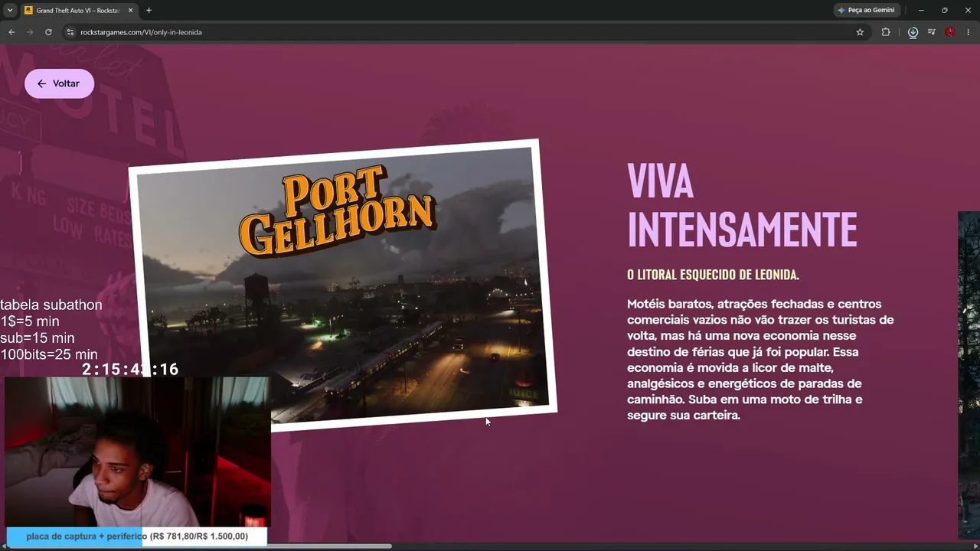Screen dimensions: 980x551
Task: Click the tabela subathon text
Action: point(51,305)
